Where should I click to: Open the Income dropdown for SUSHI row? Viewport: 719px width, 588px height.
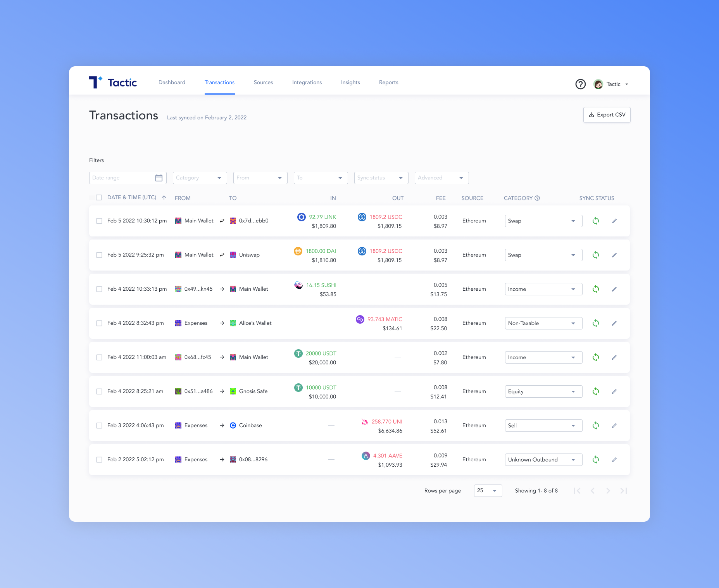tap(543, 289)
